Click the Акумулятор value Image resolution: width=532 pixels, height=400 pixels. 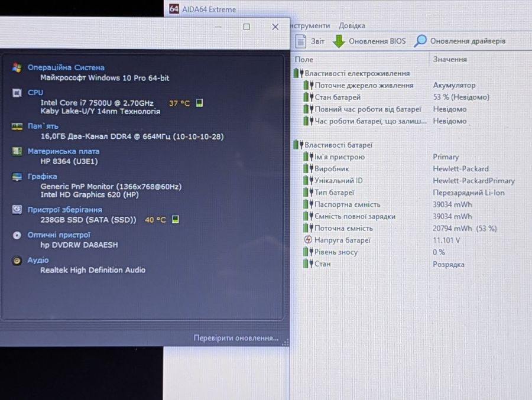[454, 85]
